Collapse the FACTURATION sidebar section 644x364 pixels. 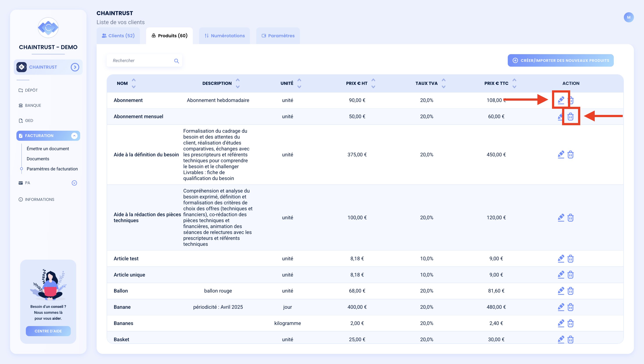tap(74, 136)
